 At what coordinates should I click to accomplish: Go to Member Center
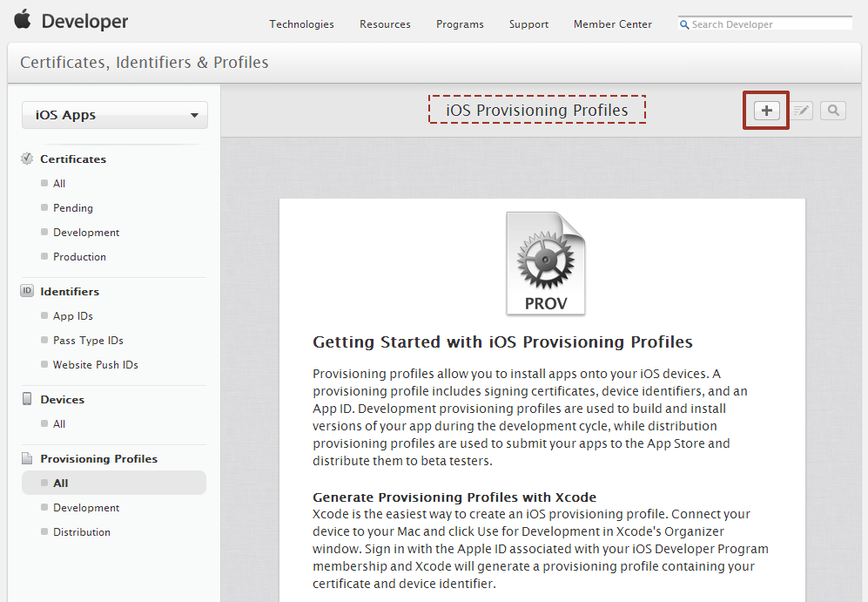(612, 24)
